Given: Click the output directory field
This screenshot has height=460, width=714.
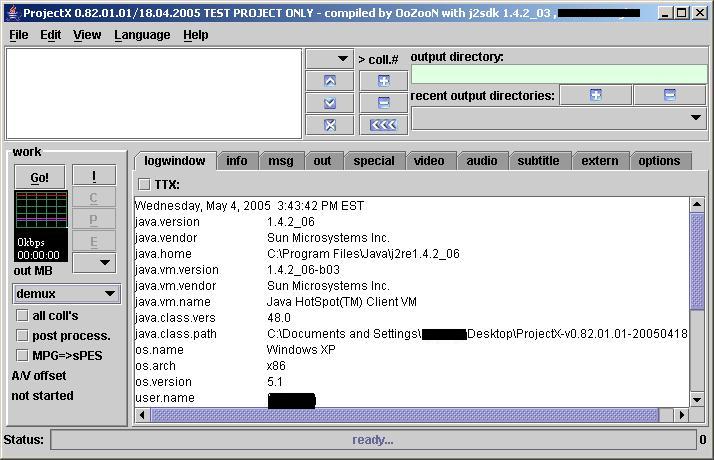Looking at the screenshot, I should click(x=559, y=74).
